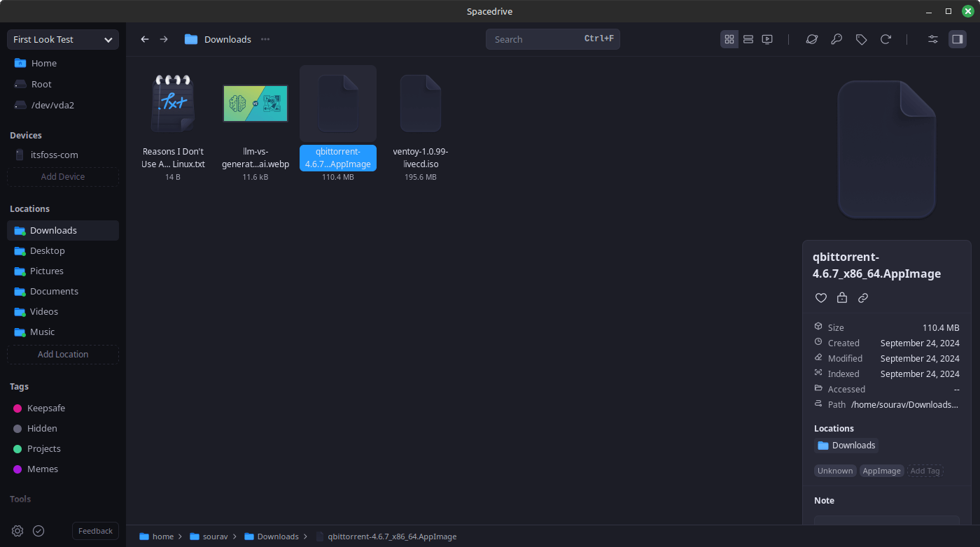Switch to list view layout

pos(748,39)
